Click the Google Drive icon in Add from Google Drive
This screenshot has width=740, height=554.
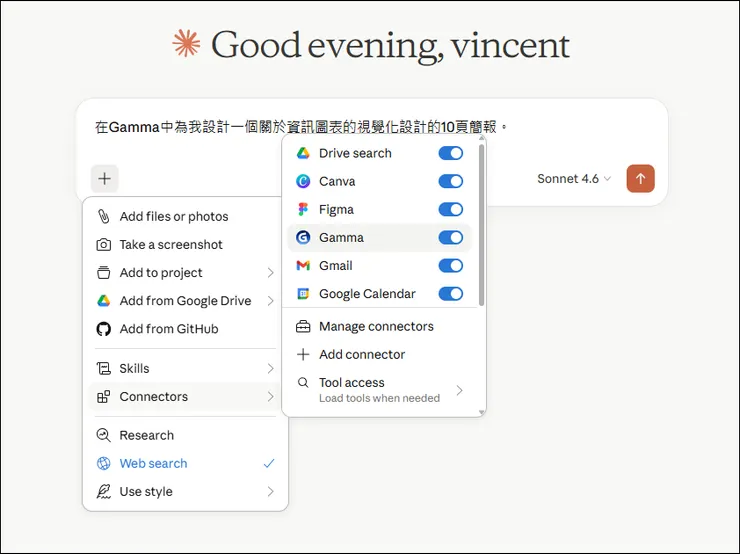coord(103,301)
